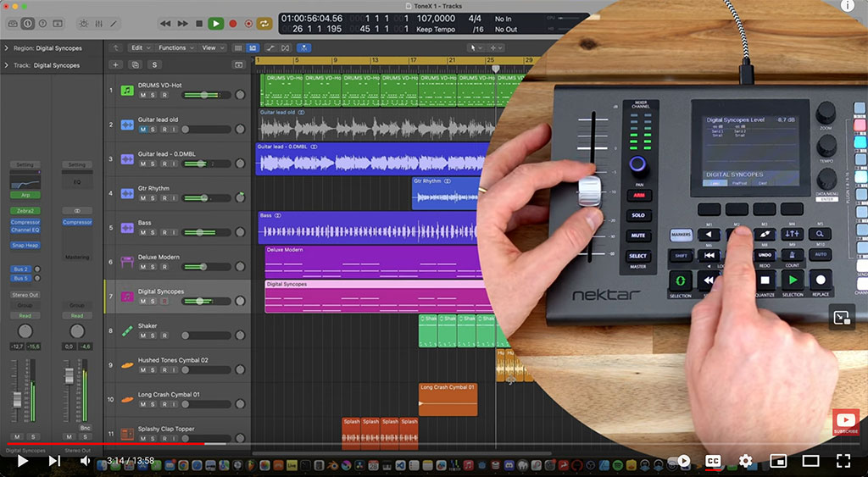Open YouTube settings gear
This screenshot has width=868, height=477.
click(x=746, y=460)
